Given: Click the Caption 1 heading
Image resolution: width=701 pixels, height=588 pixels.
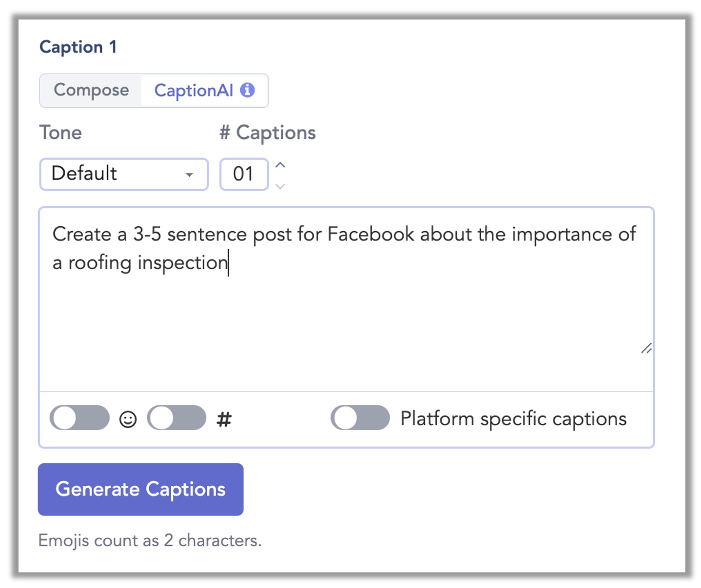Looking at the screenshot, I should pyautogui.click(x=78, y=47).
